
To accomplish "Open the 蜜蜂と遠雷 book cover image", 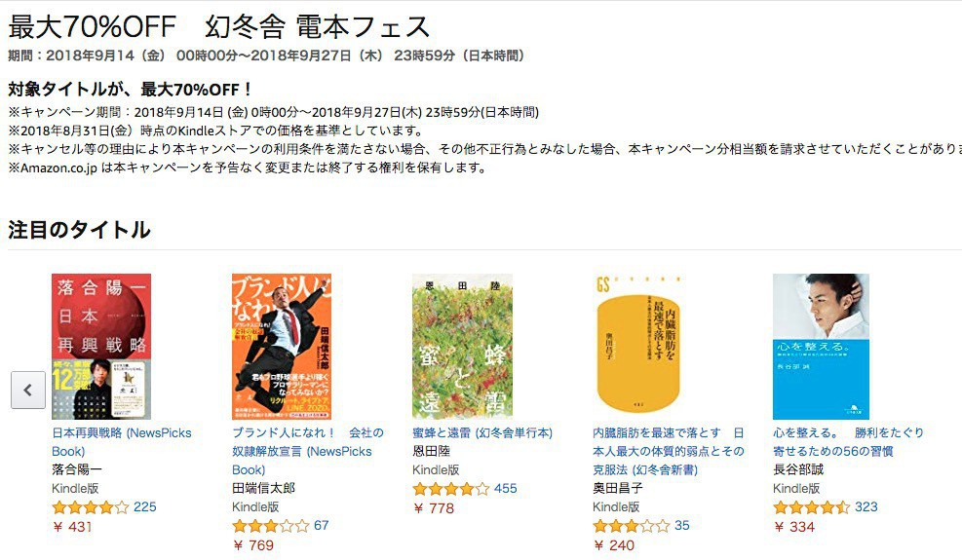I will click(462, 347).
